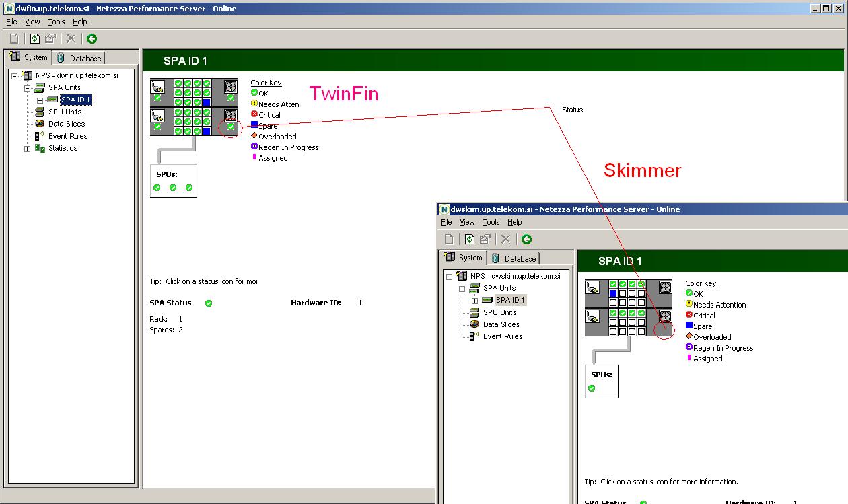Select SPA ID 1 item in dwfin tree
Image resolution: width=848 pixels, height=504 pixels.
(75, 100)
